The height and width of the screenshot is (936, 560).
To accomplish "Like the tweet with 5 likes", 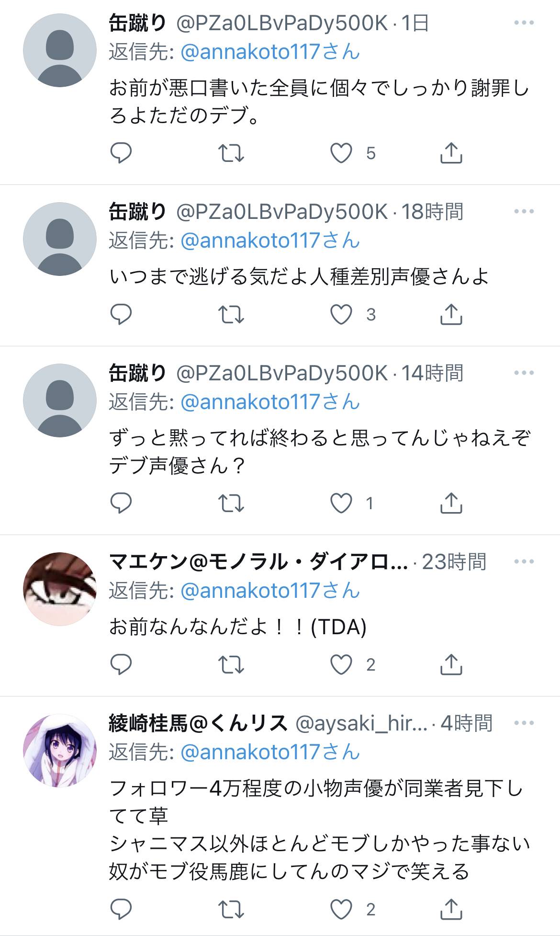I will (x=341, y=153).
